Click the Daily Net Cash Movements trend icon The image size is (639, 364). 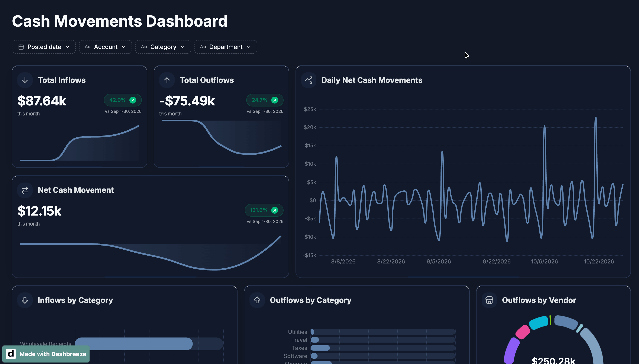(x=309, y=80)
